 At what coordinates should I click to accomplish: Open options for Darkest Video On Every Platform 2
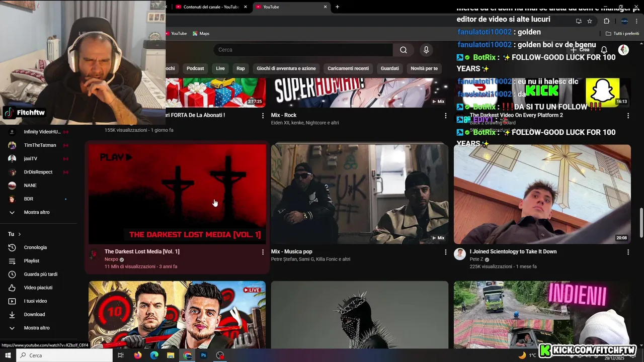tap(628, 115)
